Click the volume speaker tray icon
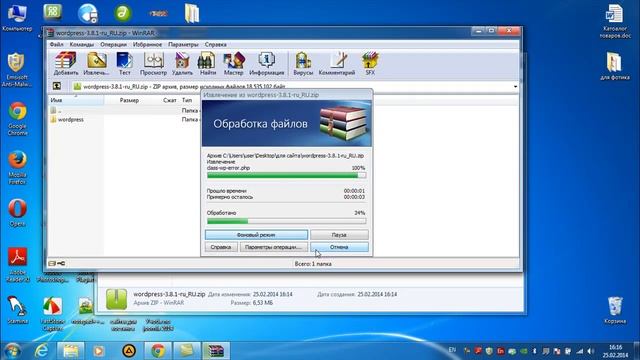Viewport: 640px width, 360px height. tap(591, 351)
